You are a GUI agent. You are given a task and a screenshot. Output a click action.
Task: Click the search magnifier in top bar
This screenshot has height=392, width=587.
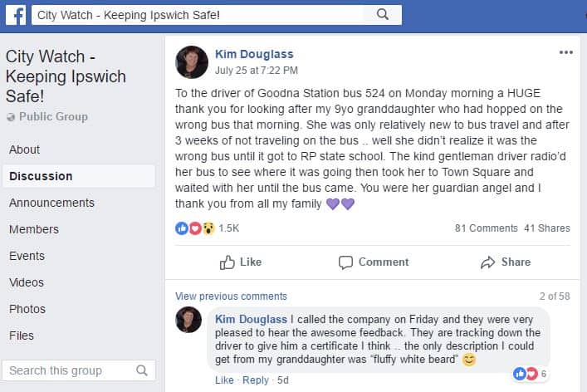[382, 14]
